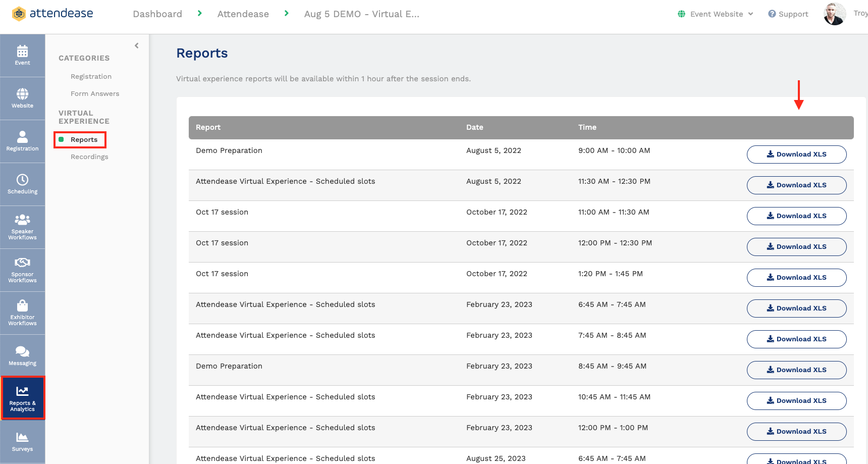Go to Dashboard via breadcrumb
Viewport: 868px width, 464px height.
(x=157, y=14)
